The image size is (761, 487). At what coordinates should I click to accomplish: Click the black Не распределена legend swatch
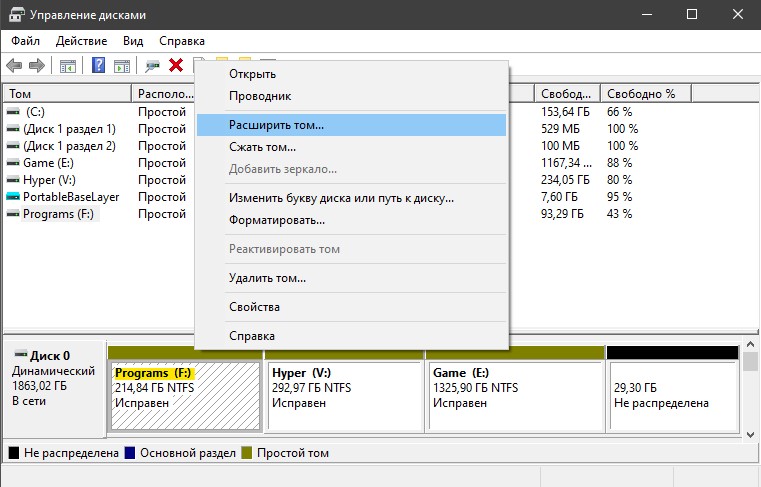pyautogui.click(x=14, y=453)
